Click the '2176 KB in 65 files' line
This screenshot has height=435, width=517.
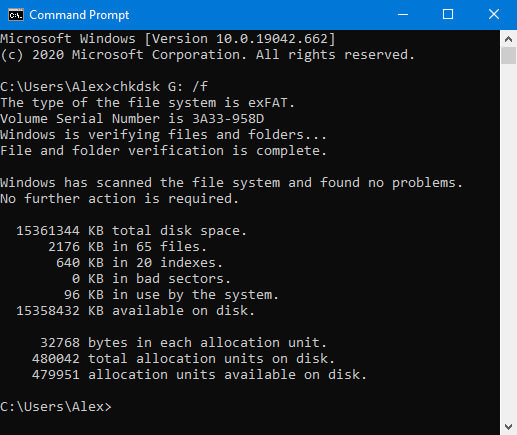click(x=127, y=247)
